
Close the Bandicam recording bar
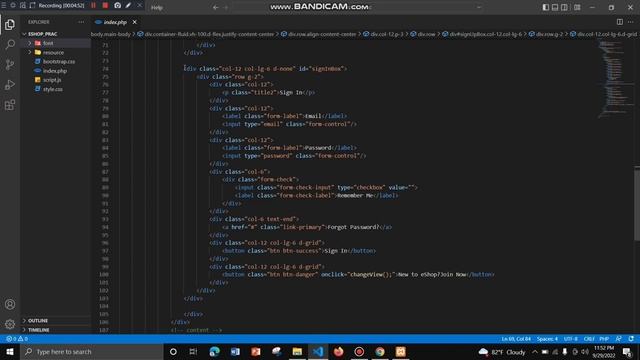139,6
